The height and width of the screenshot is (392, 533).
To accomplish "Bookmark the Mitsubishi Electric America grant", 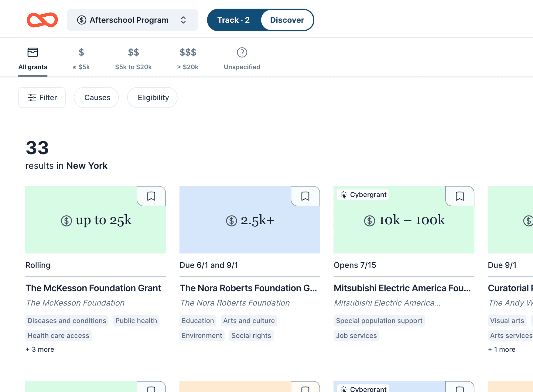I will 460,196.
